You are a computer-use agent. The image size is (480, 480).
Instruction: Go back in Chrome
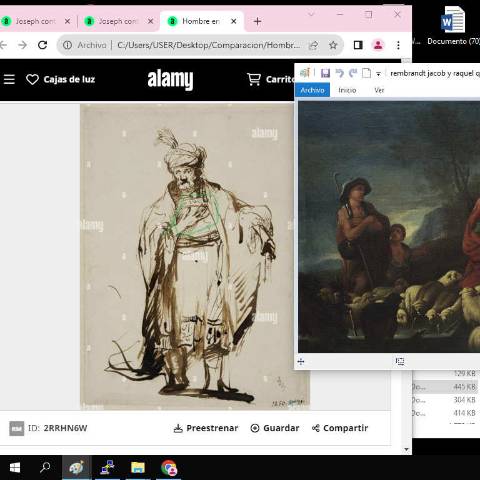coord(3,45)
